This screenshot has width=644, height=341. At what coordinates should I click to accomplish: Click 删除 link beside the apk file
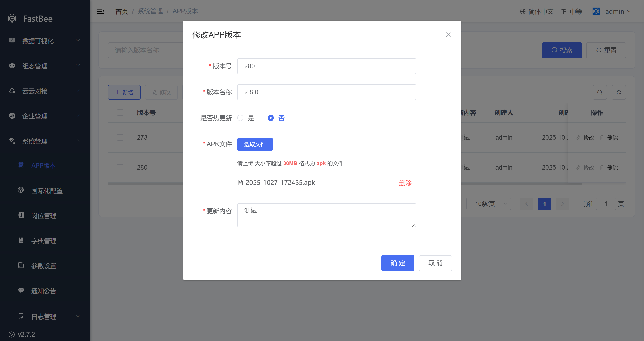[405, 183]
